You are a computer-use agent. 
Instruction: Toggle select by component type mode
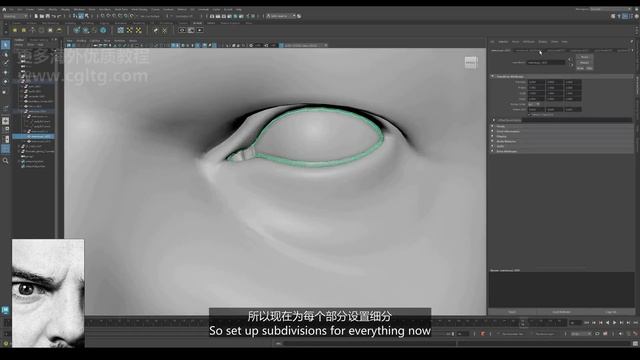87,16
